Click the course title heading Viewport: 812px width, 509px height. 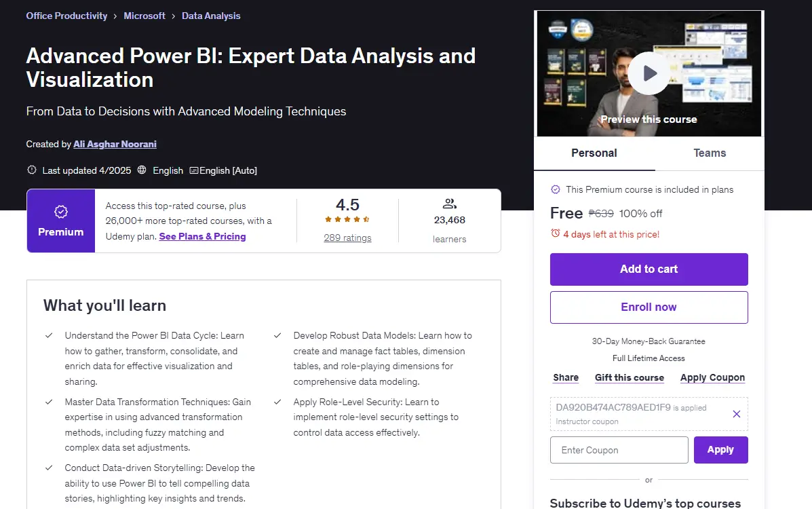pos(250,68)
